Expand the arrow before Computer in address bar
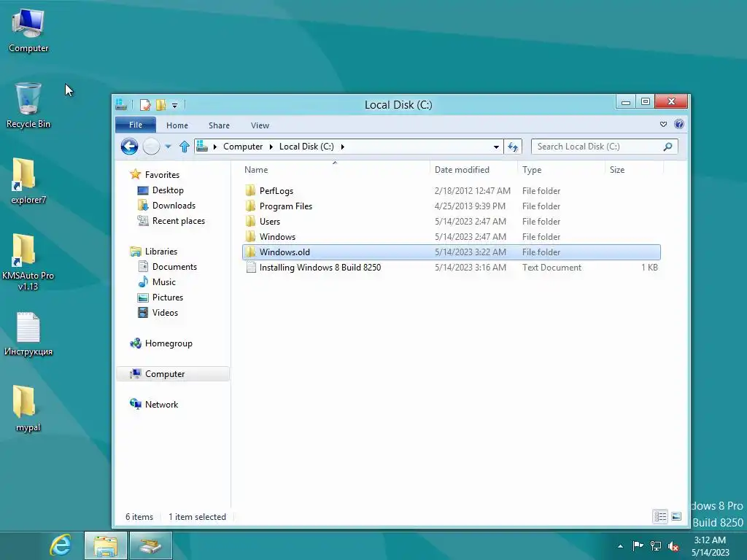This screenshot has height=560, width=747. point(215,147)
